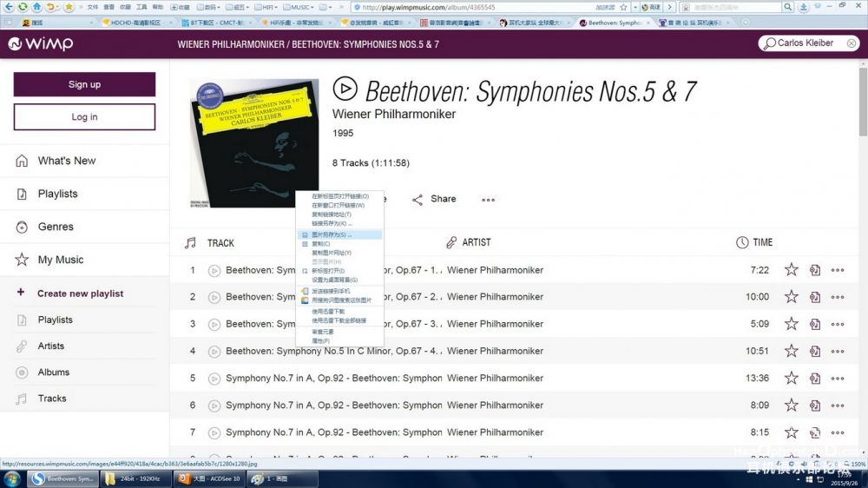
Task: Click the browser refresh button
Action: [23, 7]
